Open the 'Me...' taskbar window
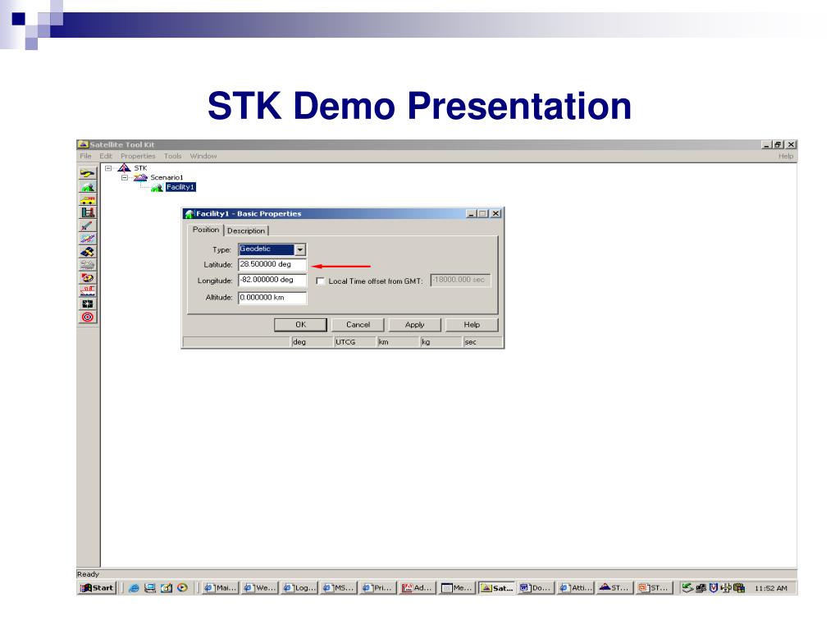Viewport: 840px width, 630px height. pyautogui.click(x=457, y=588)
